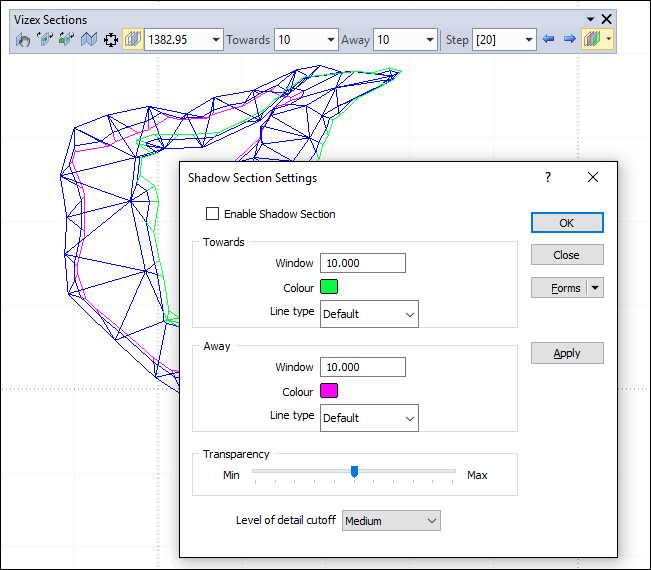Click the Transparency slider handle
651x570 pixels.
pyautogui.click(x=354, y=472)
